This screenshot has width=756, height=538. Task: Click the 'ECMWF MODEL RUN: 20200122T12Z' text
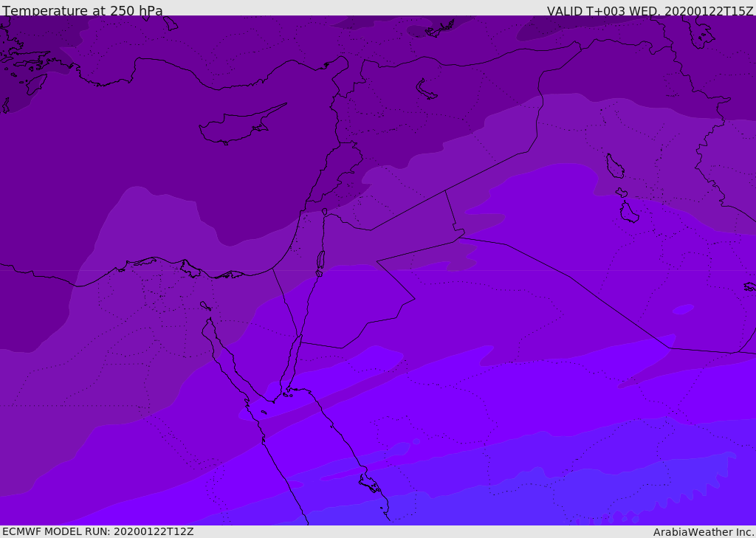[98, 531]
